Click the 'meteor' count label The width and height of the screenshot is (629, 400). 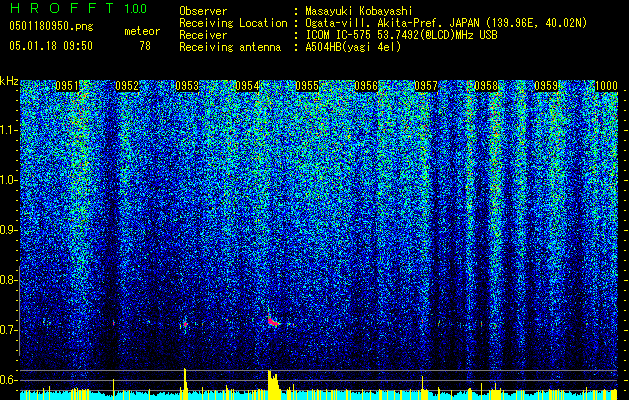[142, 31]
